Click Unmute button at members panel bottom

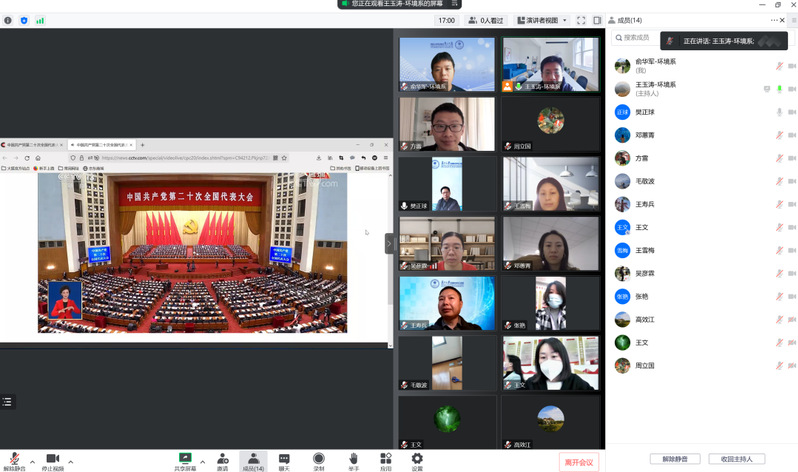[675, 459]
